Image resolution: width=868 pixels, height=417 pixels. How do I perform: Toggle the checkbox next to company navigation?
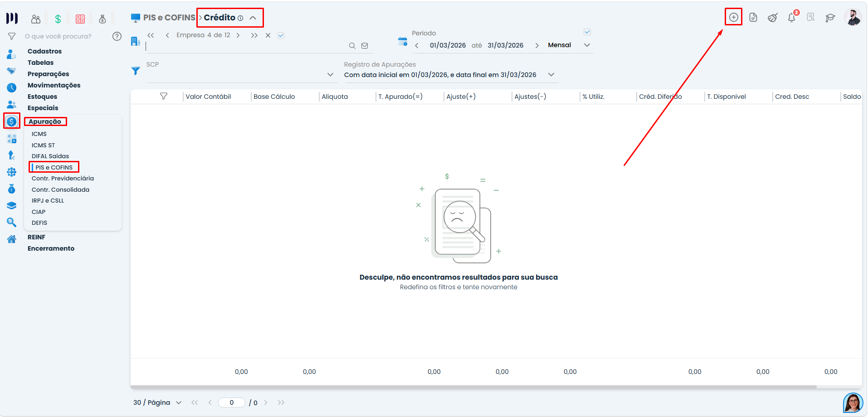pyautogui.click(x=281, y=35)
